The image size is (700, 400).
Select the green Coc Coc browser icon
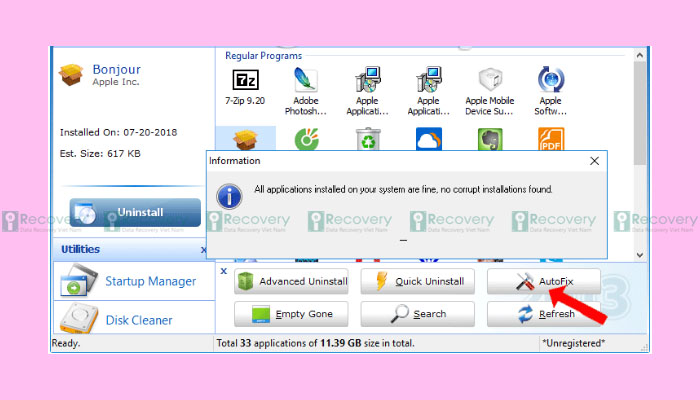tap(307, 139)
